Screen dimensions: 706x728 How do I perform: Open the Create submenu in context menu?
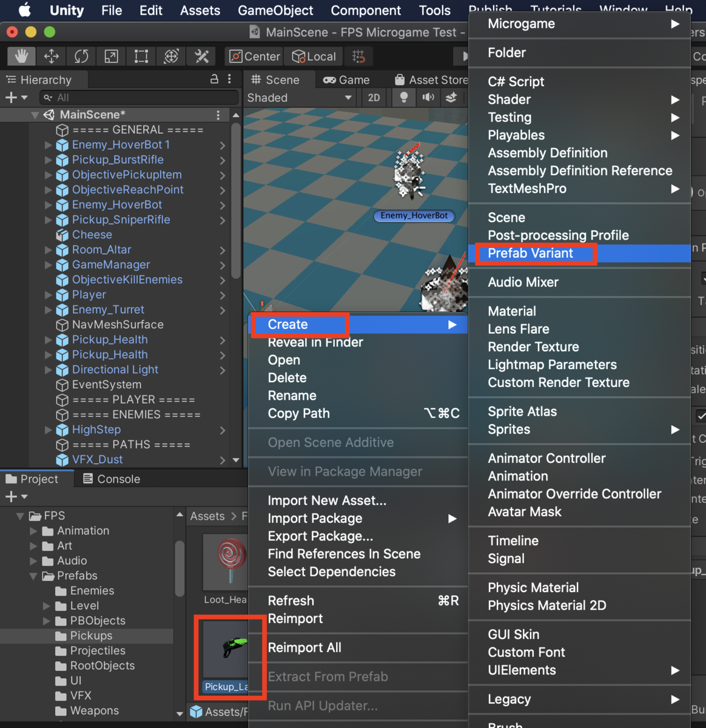coord(358,325)
